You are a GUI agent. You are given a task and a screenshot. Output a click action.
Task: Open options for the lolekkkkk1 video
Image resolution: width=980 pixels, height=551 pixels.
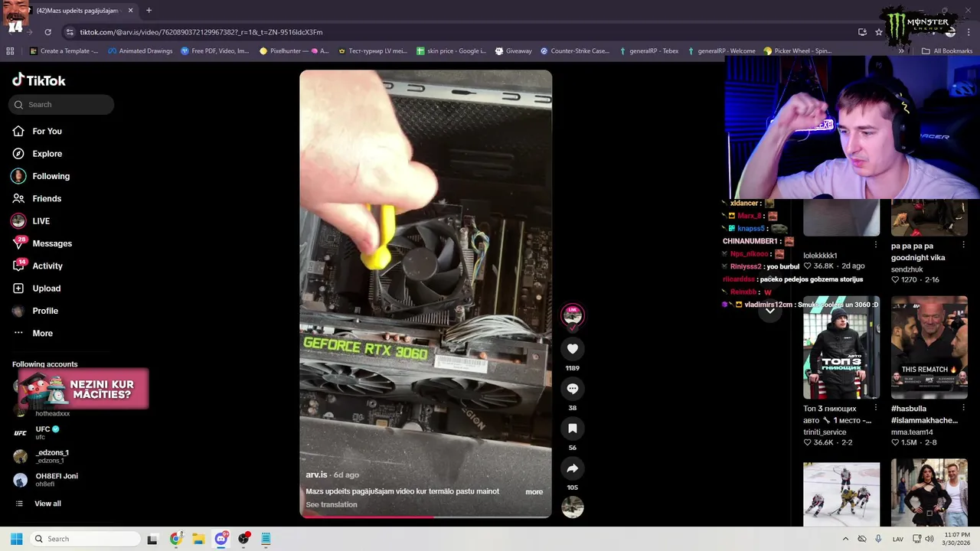pos(876,245)
